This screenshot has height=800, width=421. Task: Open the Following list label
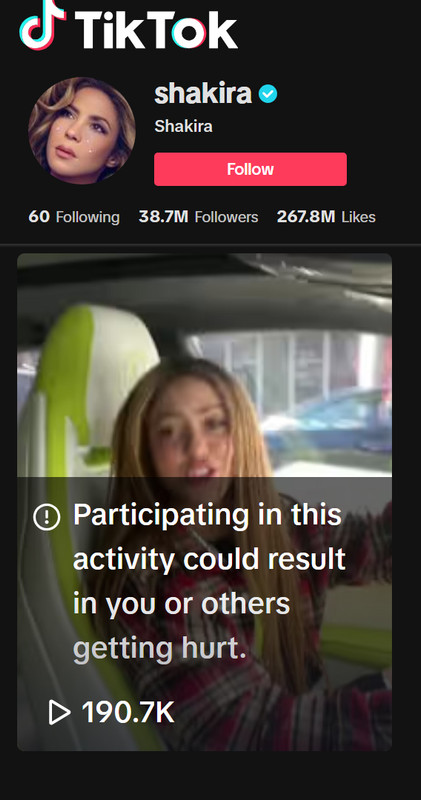click(x=87, y=217)
